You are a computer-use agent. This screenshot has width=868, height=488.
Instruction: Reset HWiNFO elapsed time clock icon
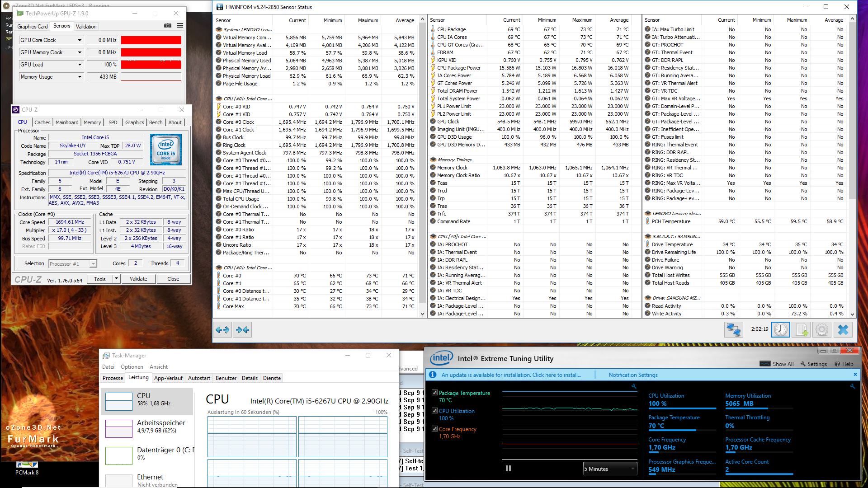(x=781, y=329)
